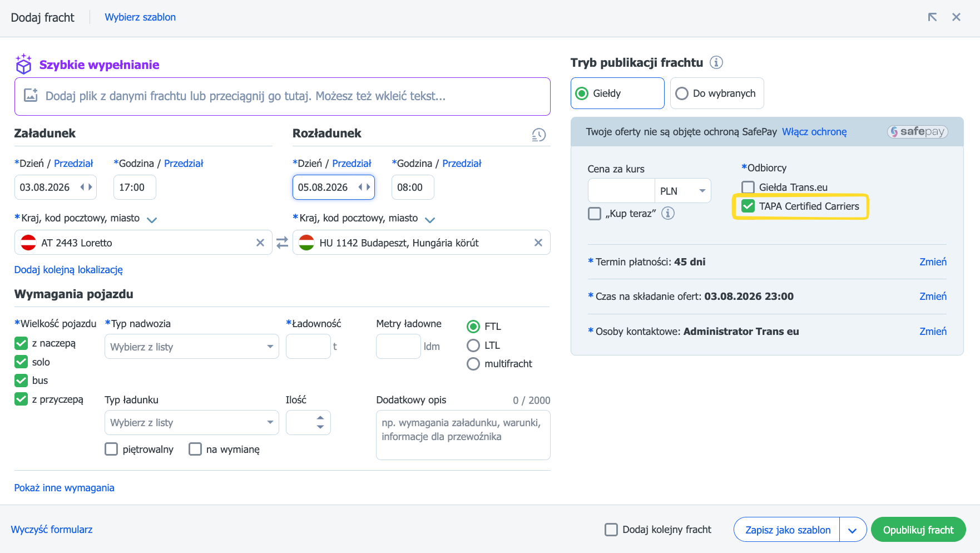Uncheck the solo vehicle size
The width and height of the screenshot is (980, 553).
point(21,362)
